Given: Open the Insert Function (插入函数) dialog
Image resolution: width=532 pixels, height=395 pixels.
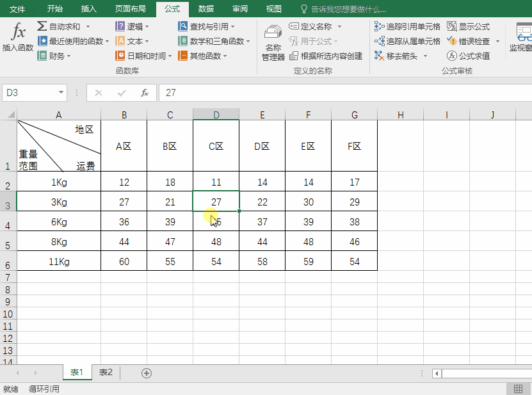Looking at the screenshot, I should (x=18, y=37).
